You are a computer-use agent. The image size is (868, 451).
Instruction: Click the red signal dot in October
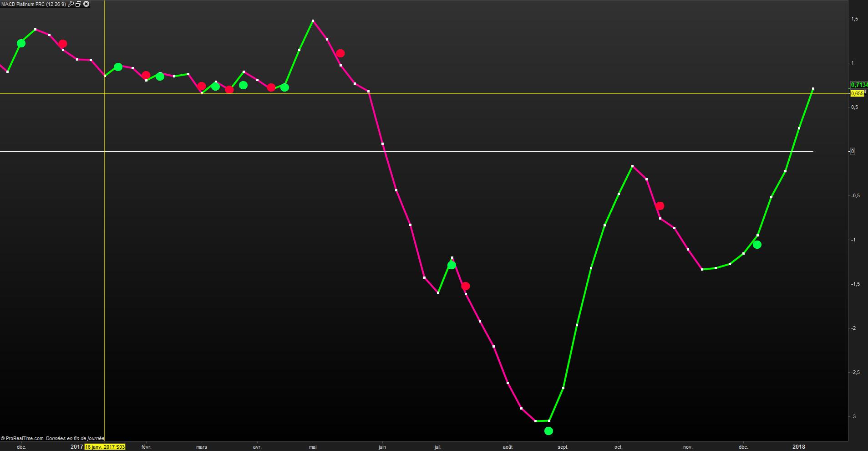(660, 206)
